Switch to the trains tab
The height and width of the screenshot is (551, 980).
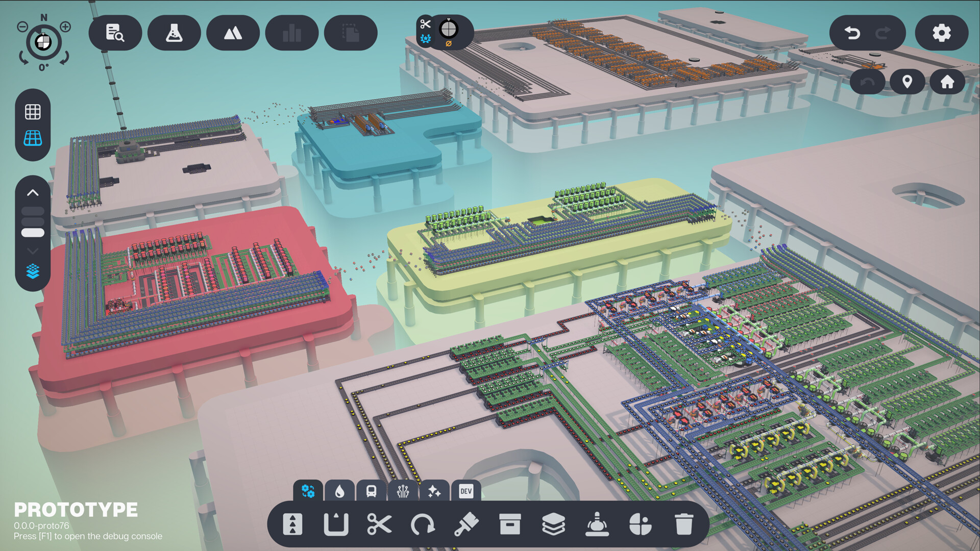[371, 491]
